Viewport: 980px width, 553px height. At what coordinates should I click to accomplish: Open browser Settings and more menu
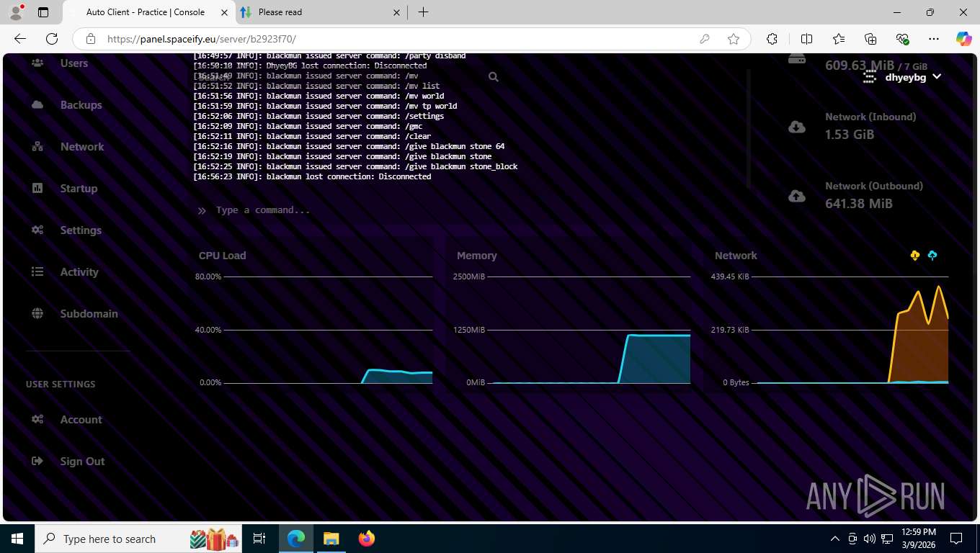point(934,39)
